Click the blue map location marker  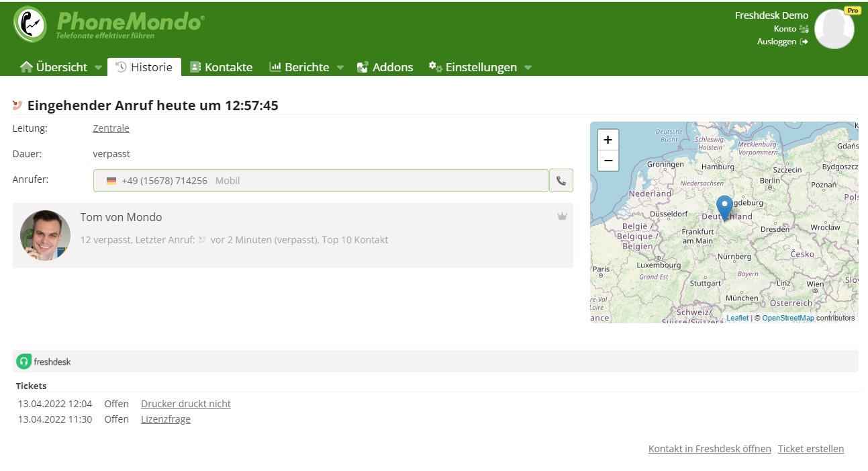724,207
